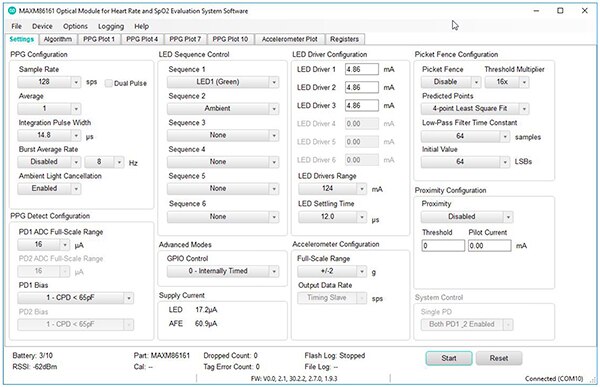Switch to Accelerometer Plot tab
The height and width of the screenshot is (387, 600).
[x=290, y=39]
